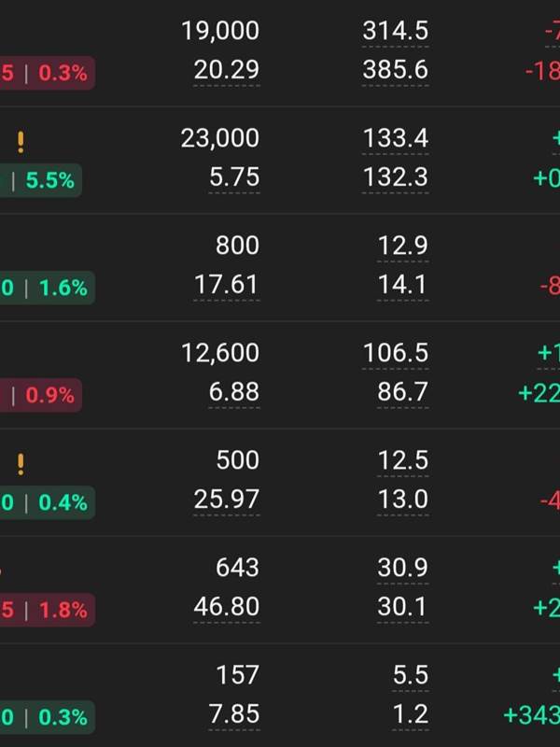Click the orange warning icon beside 23,000
Screen dimensions: 560x747
21,142
